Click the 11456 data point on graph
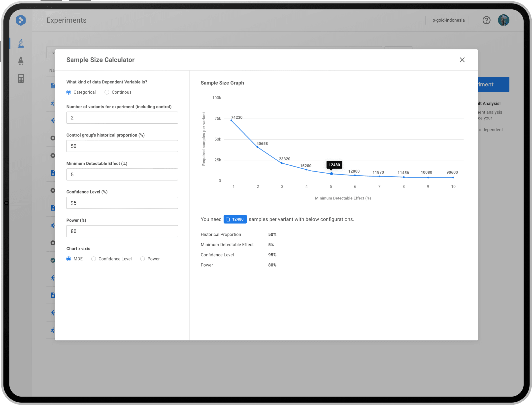The width and height of the screenshot is (532, 405). pos(404,177)
